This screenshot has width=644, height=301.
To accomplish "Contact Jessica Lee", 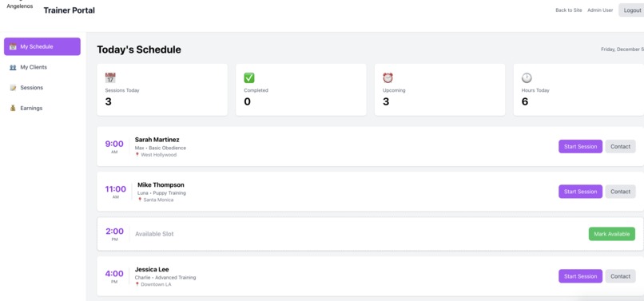I will (620, 276).
